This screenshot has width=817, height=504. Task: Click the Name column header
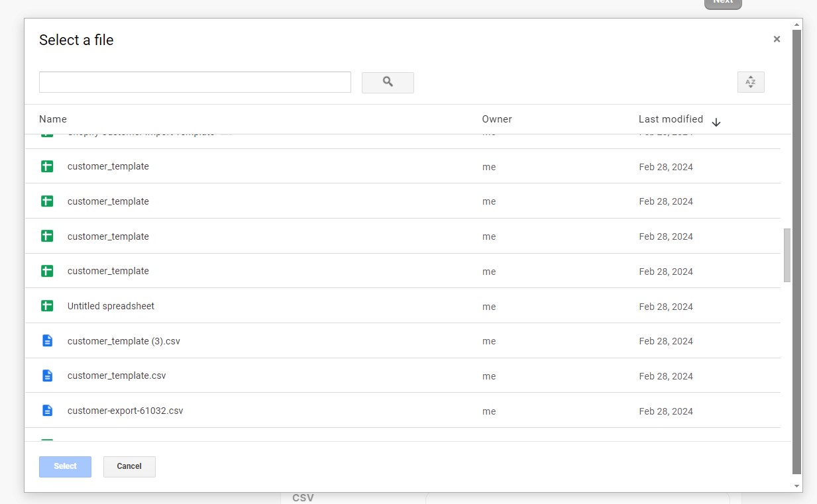(53, 119)
